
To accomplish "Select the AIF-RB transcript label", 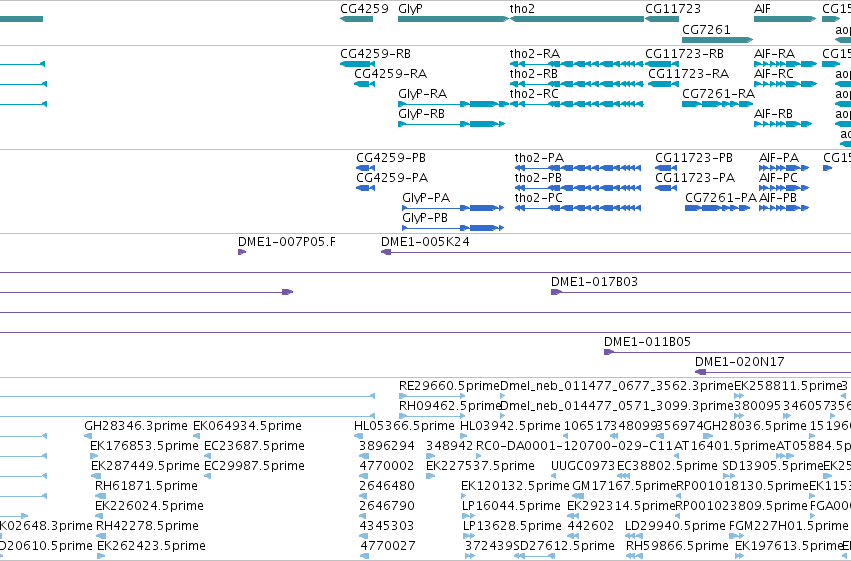I will (773, 114).
